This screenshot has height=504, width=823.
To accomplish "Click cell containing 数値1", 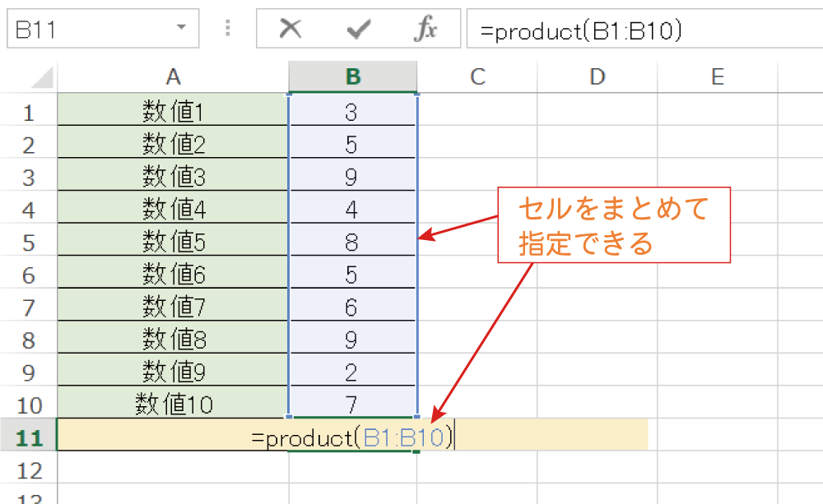I will tap(173, 112).
